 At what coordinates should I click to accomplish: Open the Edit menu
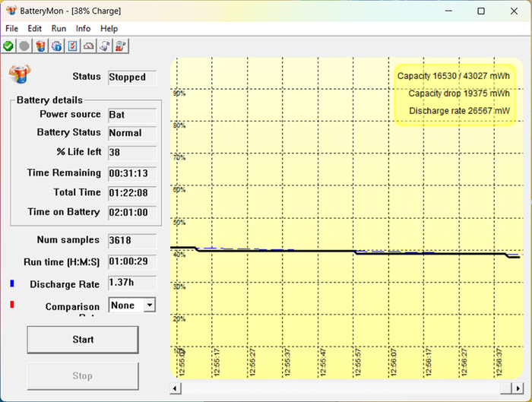(35, 28)
